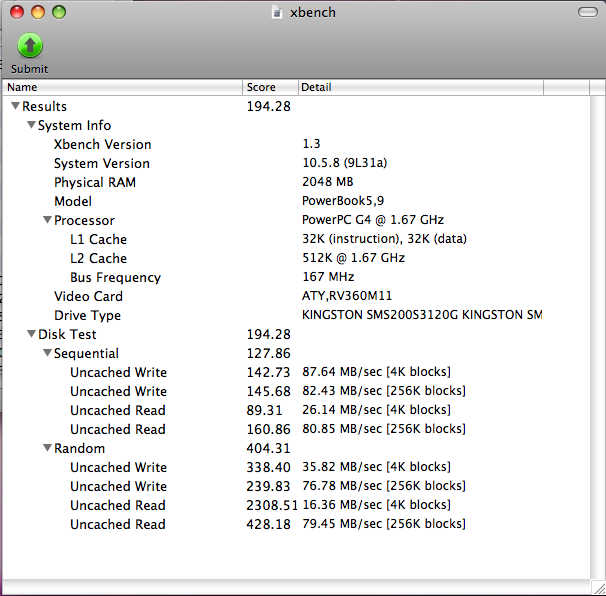The width and height of the screenshot is (606, 596).
Task: Click the score value 428.18
Action: point(269,524)
